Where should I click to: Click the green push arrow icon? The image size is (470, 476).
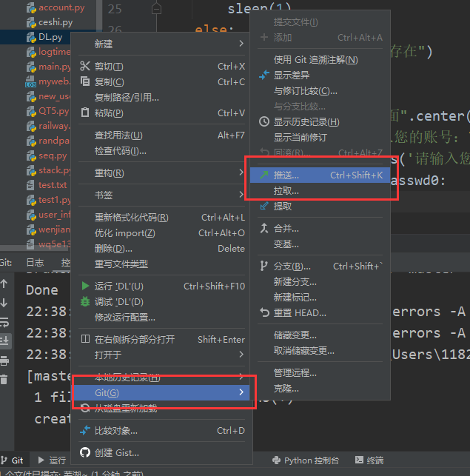(264, 175)
